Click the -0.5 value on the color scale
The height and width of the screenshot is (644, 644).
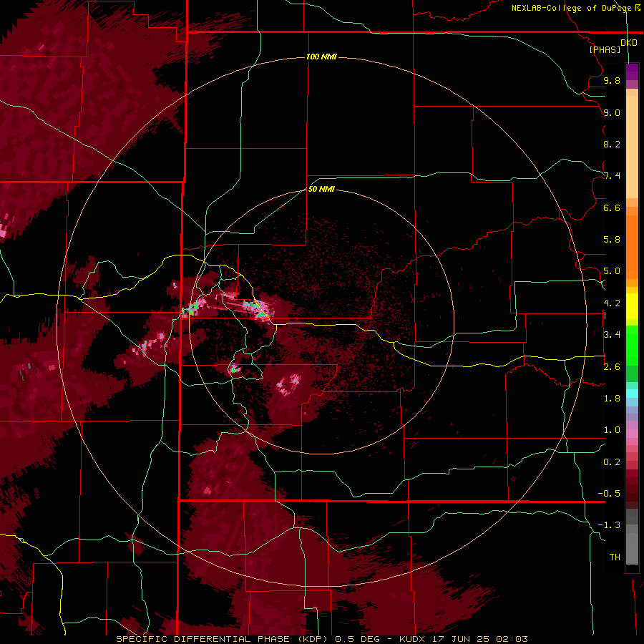(x=609, y=494)
